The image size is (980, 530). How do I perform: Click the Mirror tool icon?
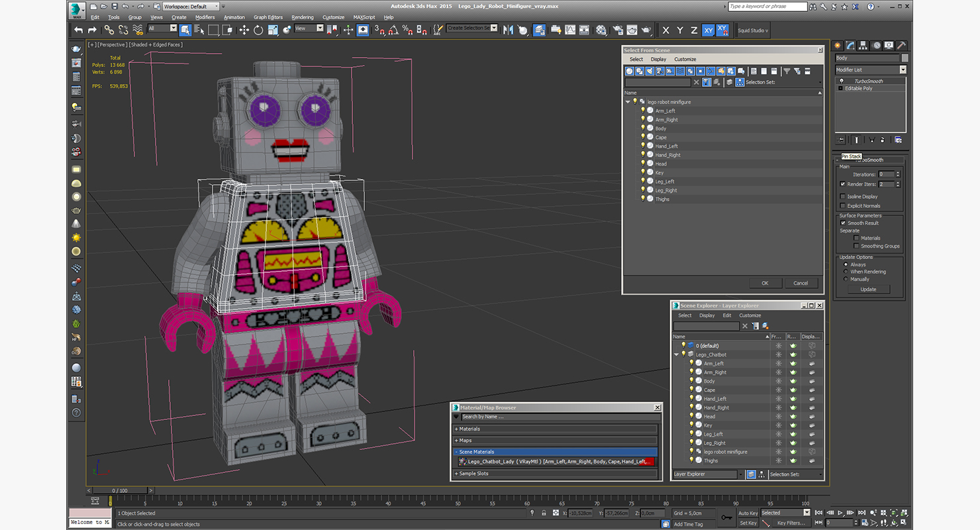tap(508, 30)
